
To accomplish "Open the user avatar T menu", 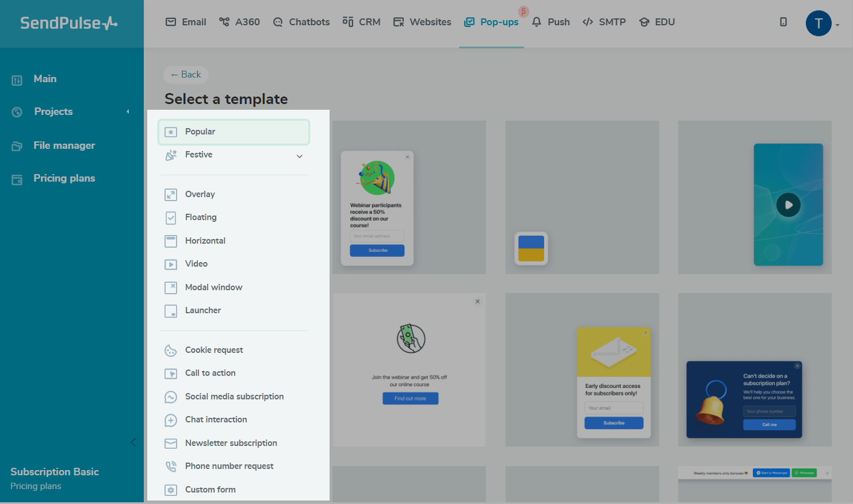I will 819,24.
